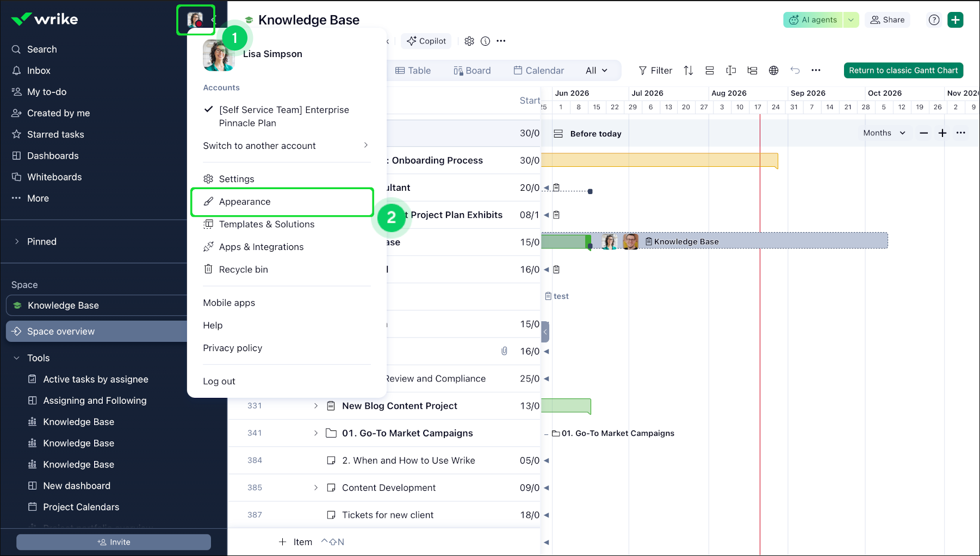Click the Share button
Image resolution: width=980 pixels, height=556 pixels.
click(x=888, y=20)
